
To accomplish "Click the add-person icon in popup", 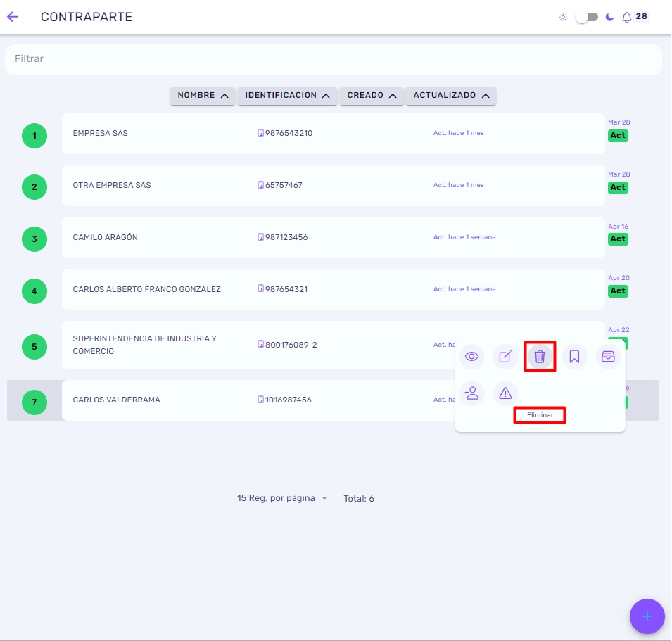I will tap(472, 393).
